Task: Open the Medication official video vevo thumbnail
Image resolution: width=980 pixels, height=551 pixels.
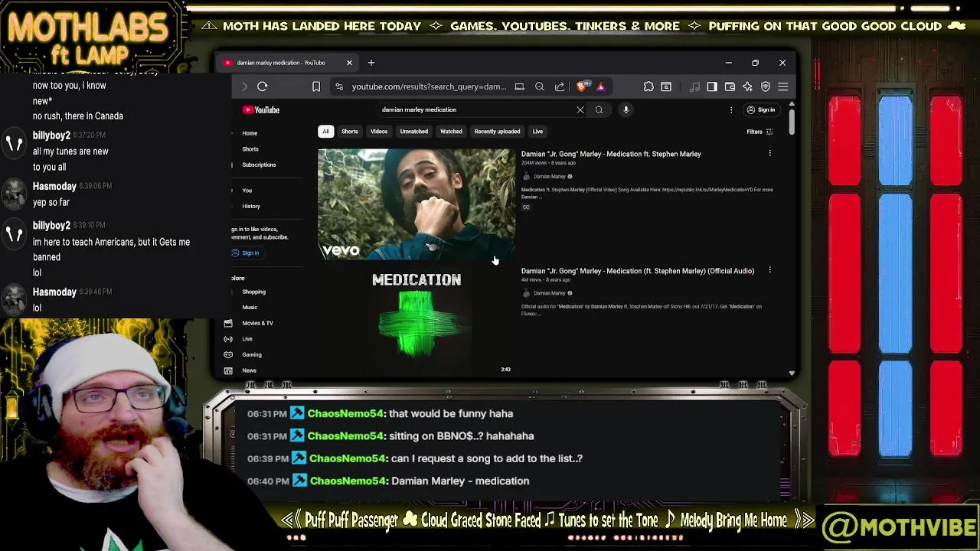Action: tap(416, 204)
